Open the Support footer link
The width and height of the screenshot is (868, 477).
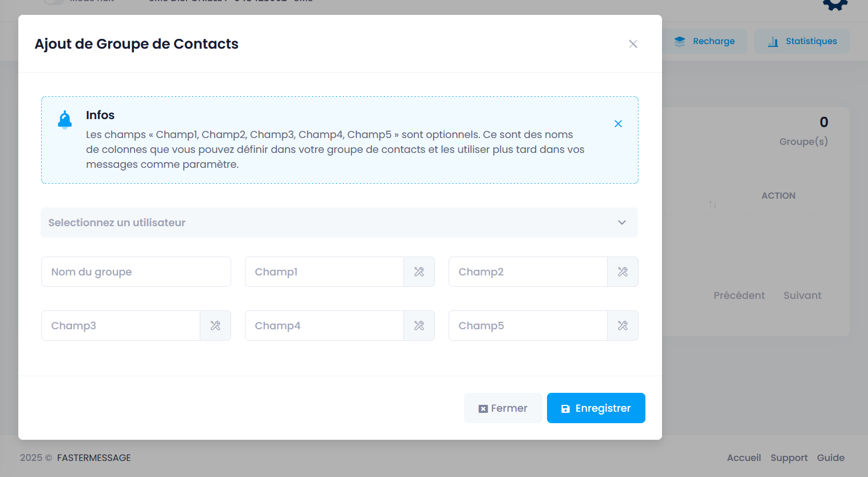tap(788, 458)
